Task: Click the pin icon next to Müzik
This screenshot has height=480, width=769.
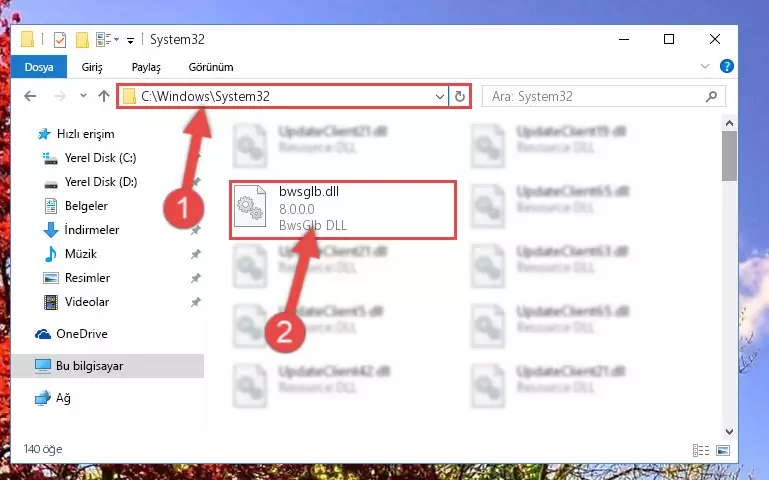Action: point(196,254)
